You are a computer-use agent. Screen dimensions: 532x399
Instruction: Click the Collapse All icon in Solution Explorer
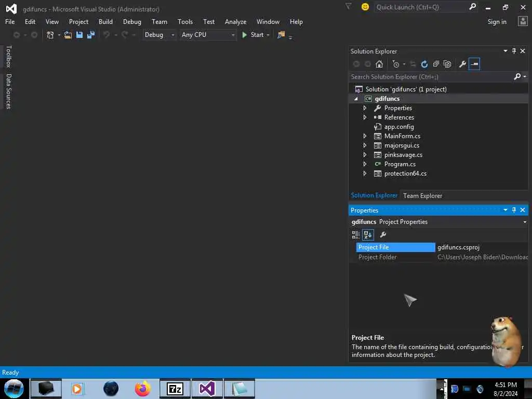coord(436,64)
